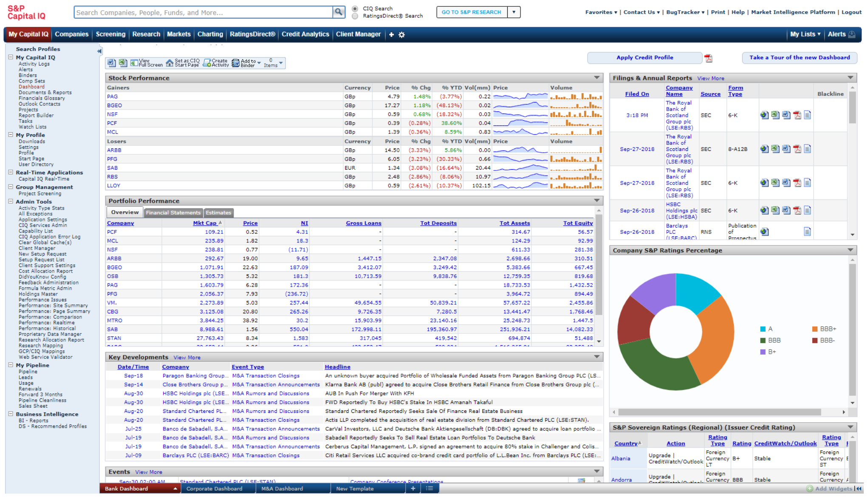Select the RatingsDirect® Search radio button
Image resolution: width=868 pixels, height=500 pixels.
pyautogui.click(x=355, y=16)
